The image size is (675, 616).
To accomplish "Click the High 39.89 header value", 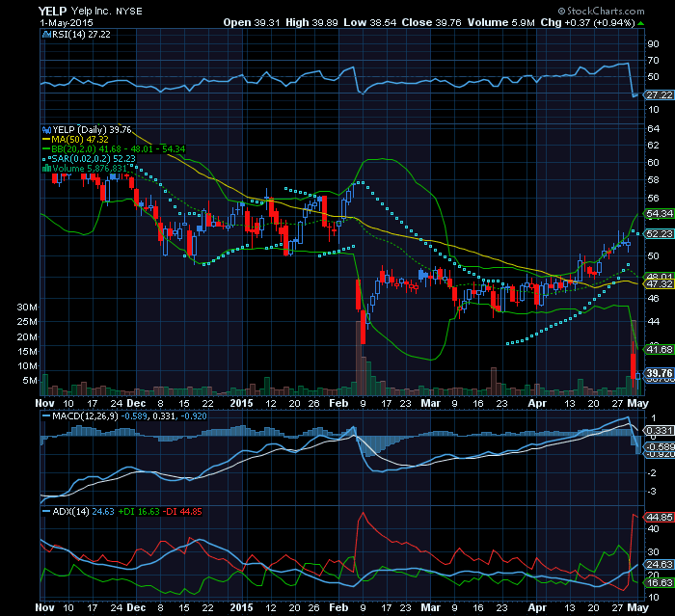I will pyautogui.click(x=311, y=22).
